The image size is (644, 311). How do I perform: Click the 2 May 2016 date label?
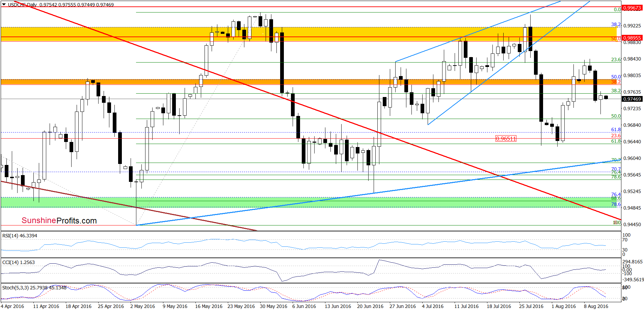point(142,306)
